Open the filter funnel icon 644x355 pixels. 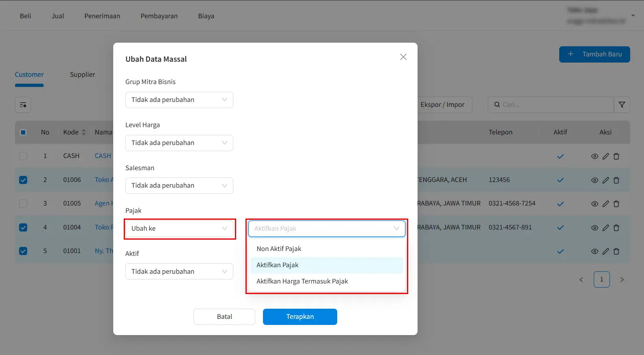pyautogui.click(x=622, y=105)
